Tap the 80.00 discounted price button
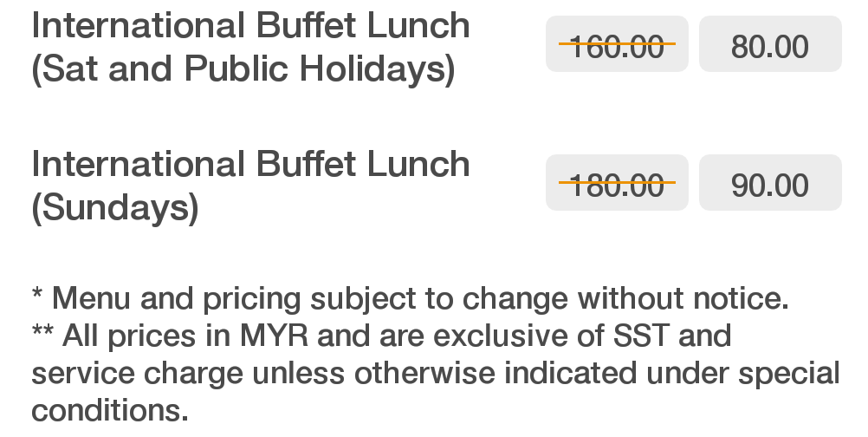The image size is (868, 437). pyautogui.click(x=769, y=45)
